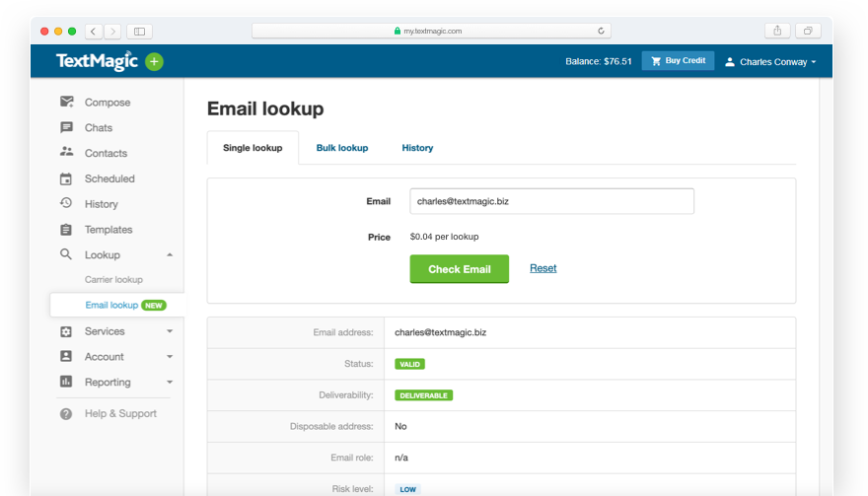868x496 pixels.
Task: Click the browser forward arrow
Action: (112, 32)
